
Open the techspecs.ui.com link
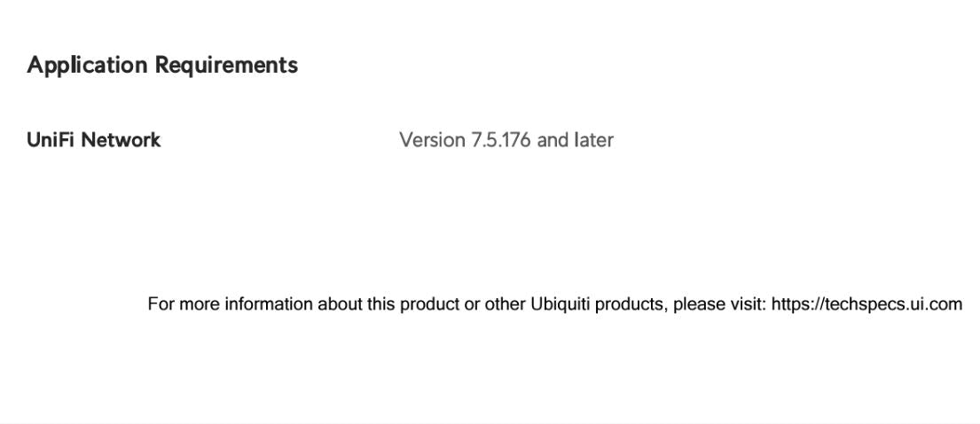pos(866,304)
